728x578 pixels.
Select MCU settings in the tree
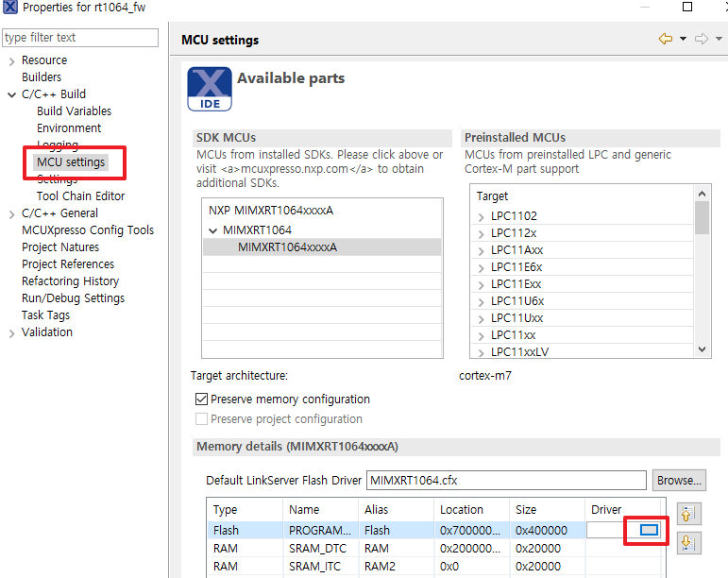point(71,162)
